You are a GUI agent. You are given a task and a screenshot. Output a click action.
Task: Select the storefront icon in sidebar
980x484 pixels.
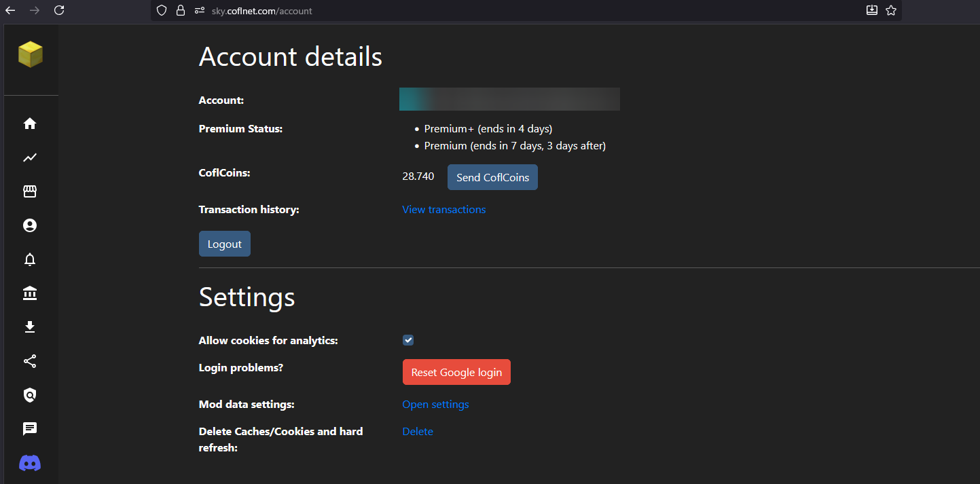point(30,191)
